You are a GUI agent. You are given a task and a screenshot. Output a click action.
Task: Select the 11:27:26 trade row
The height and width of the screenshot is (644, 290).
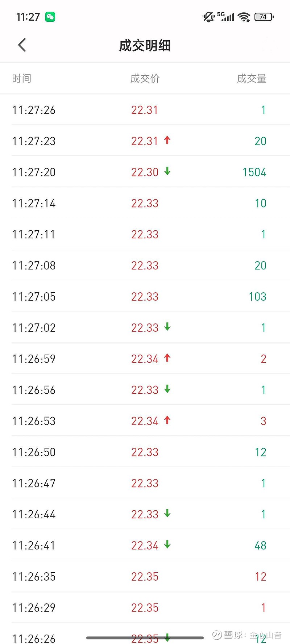(145, 110)
